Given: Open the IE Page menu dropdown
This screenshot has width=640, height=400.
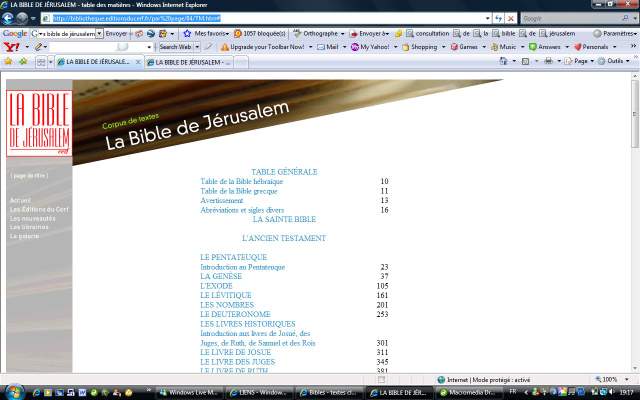Looking at the screenshot, I should (x=592, y=61).
